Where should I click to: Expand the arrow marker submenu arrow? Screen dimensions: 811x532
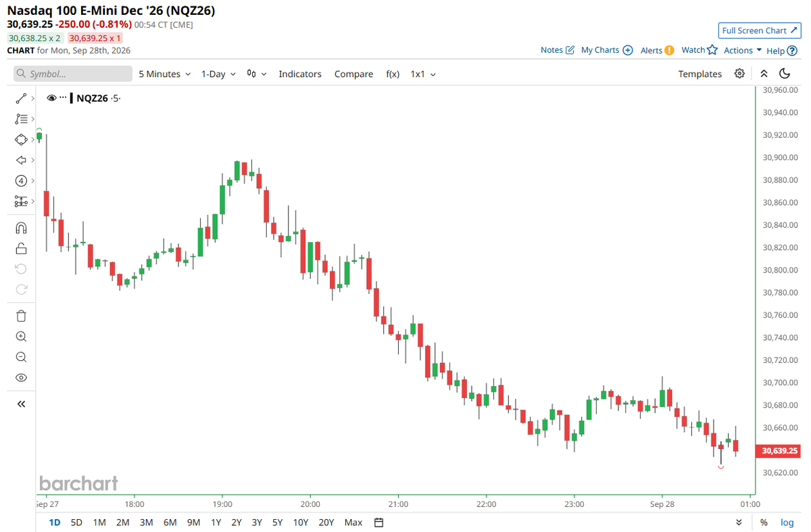(x=32, y=160)
